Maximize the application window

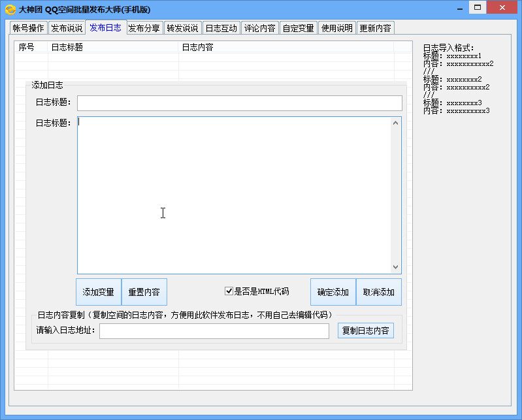478,7
